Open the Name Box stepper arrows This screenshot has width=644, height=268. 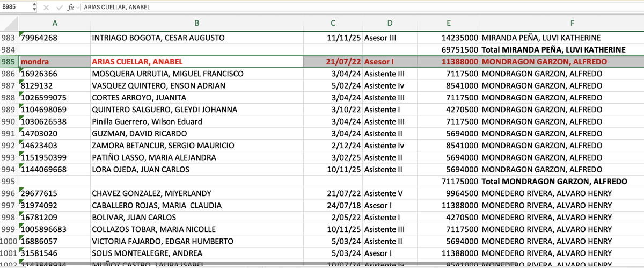(35, 8)
